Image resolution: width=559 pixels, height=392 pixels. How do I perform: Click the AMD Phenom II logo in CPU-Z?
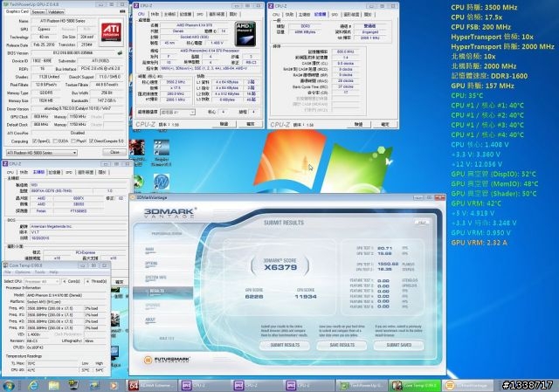coord(245,34)
